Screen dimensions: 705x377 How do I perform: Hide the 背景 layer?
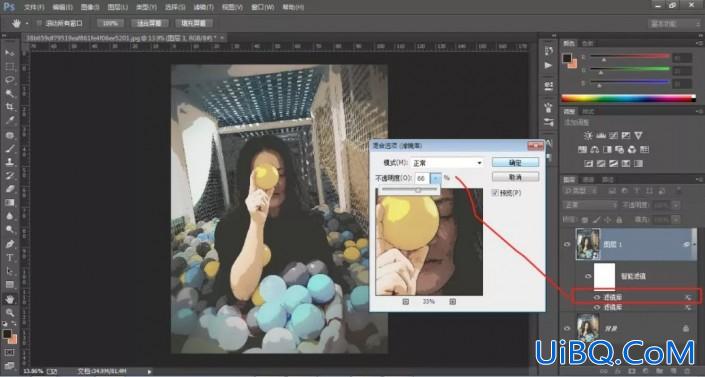tap(567, 328)
